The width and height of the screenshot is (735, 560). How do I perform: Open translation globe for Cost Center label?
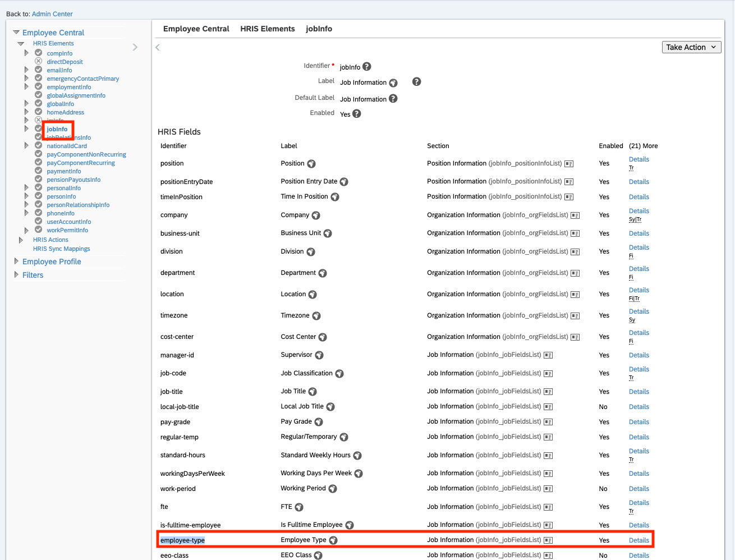(x=323, y=337)
